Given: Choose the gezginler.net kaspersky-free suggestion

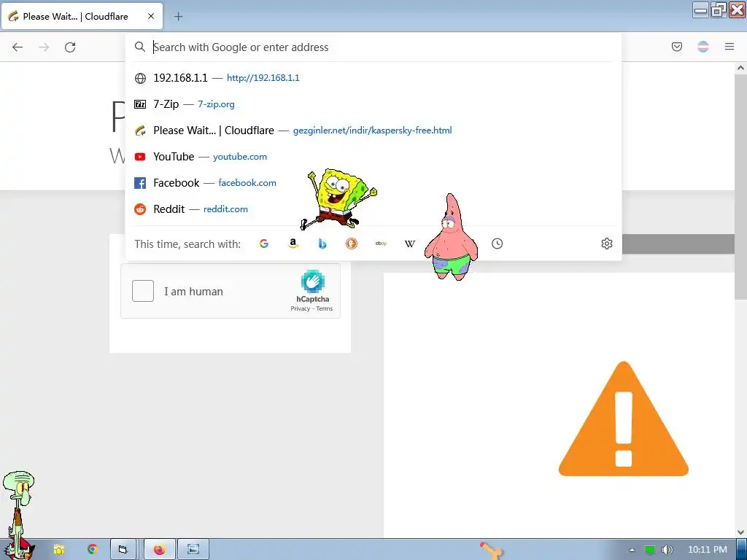Looking at the screenshot, I should tap(373, 130).
